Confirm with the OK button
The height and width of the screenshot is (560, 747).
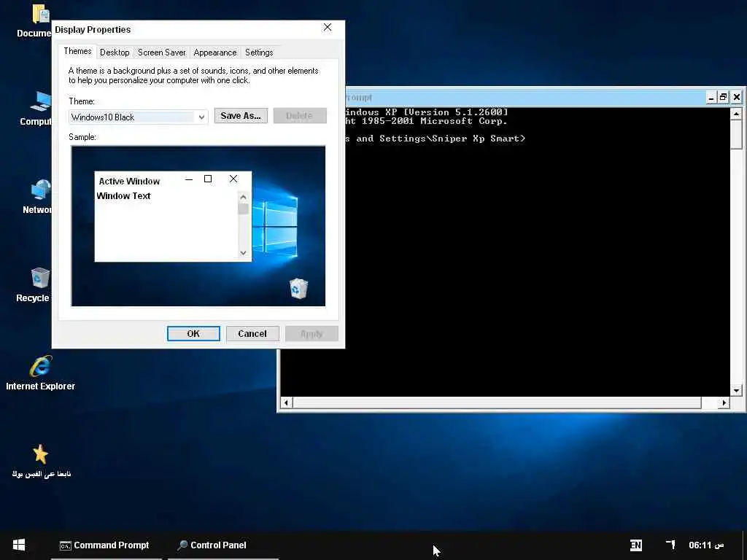click(x=193, y=334)
